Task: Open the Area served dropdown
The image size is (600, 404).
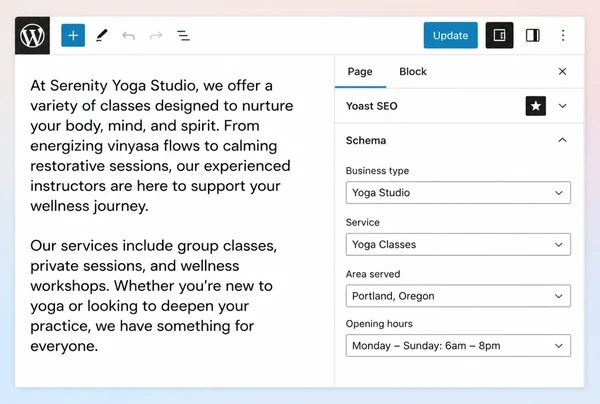Action: (458, 296)
